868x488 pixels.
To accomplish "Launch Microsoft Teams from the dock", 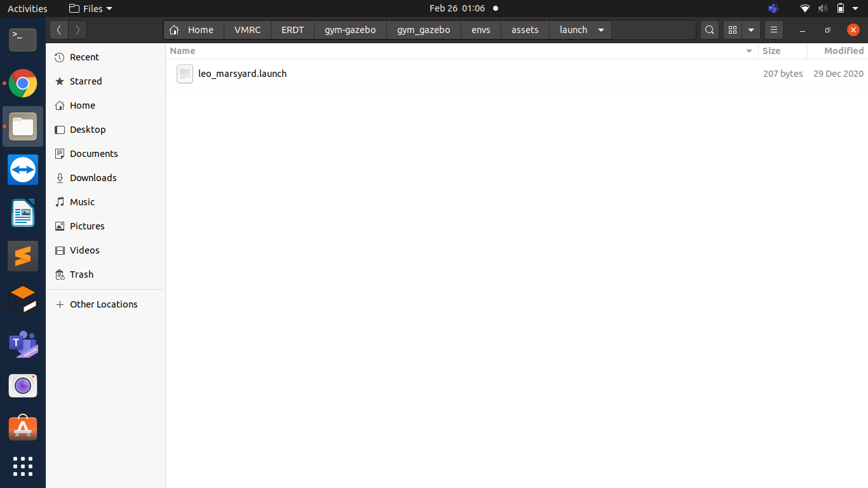I will coord(23,342).
